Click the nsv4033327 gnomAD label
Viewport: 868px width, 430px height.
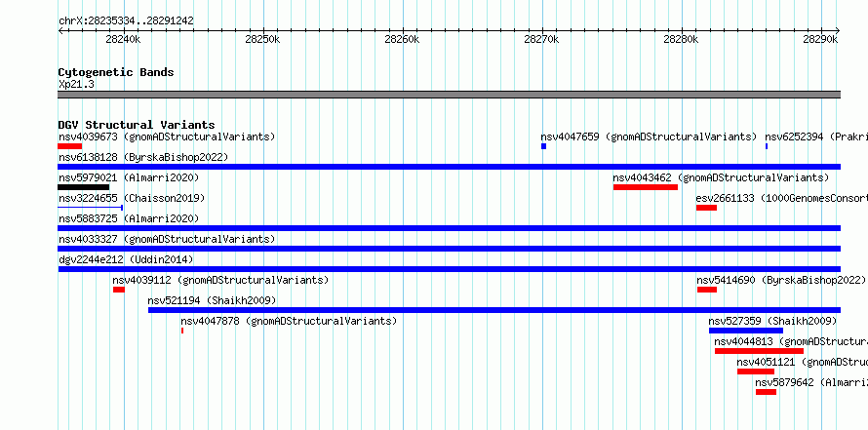tap(167, 239)
